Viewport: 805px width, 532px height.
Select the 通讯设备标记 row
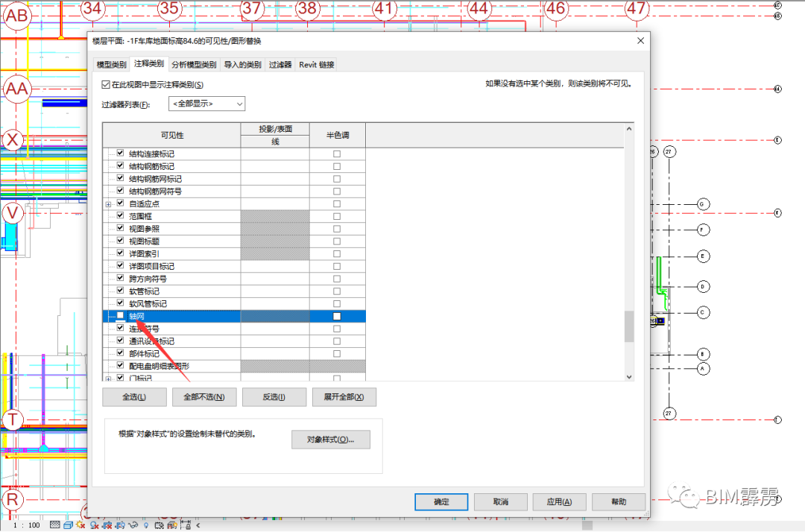tap(234, 341)
